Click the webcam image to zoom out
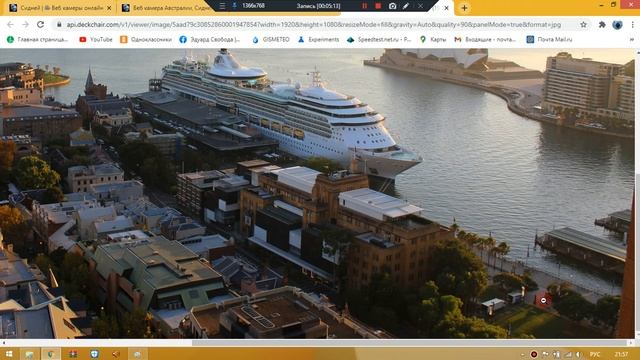Image resolution: width=640 pixels, height=360 pixels. [x=317, y=193]
